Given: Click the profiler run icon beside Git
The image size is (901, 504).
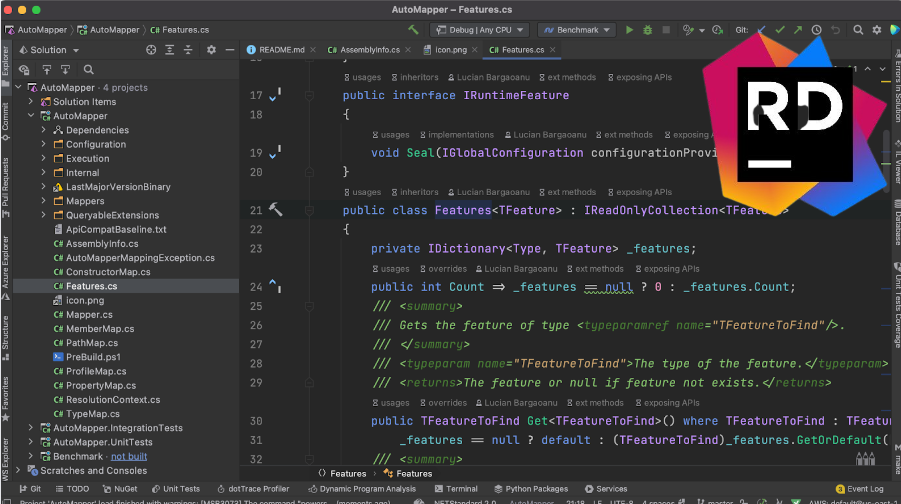Looking at the screenshot, I should tap(717, 30).
